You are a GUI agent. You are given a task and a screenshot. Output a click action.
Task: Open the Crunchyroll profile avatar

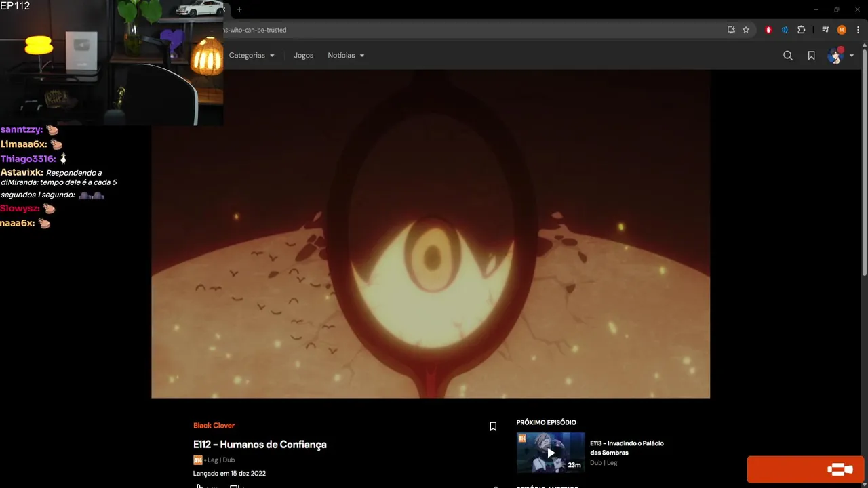(835, 56)
